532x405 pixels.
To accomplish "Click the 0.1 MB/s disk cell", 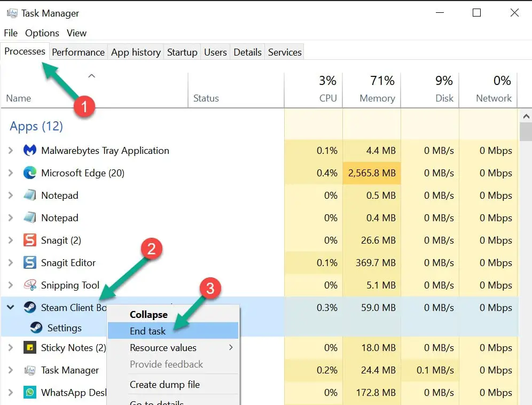I will (430, 370).
